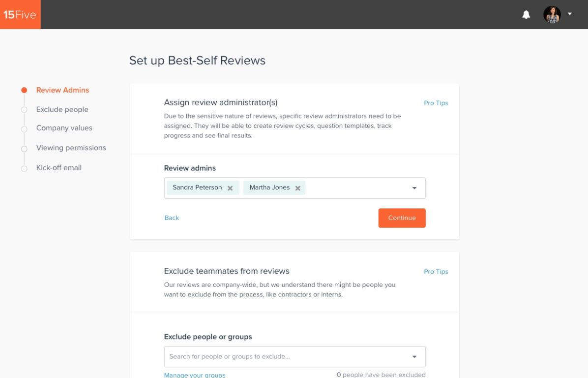The width and height of the screenshot is (588, 378).
Task: Open Pro Tips for assigning administrators
Action: (436, 103)
